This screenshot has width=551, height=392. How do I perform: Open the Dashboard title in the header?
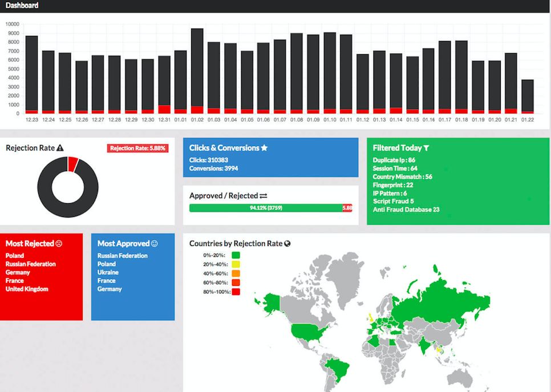point(22,6)
